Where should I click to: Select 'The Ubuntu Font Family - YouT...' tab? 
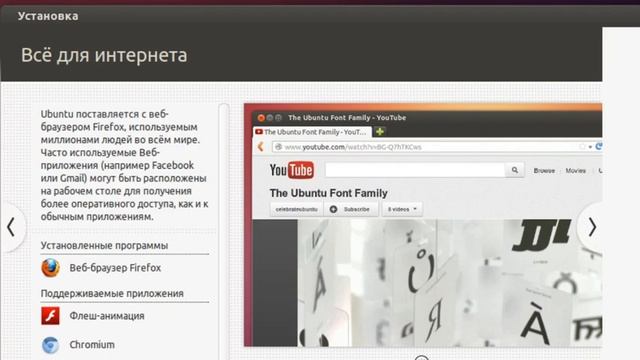[312, 132]
